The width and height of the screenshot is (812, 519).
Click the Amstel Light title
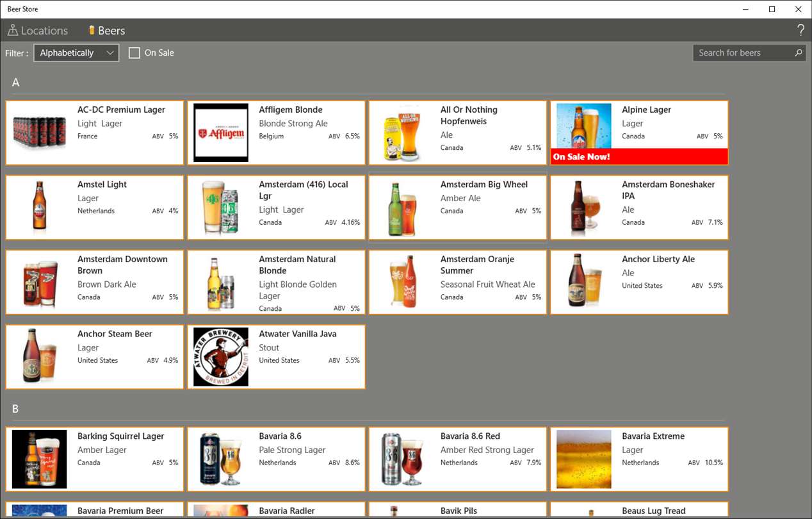tap(102, 185)
